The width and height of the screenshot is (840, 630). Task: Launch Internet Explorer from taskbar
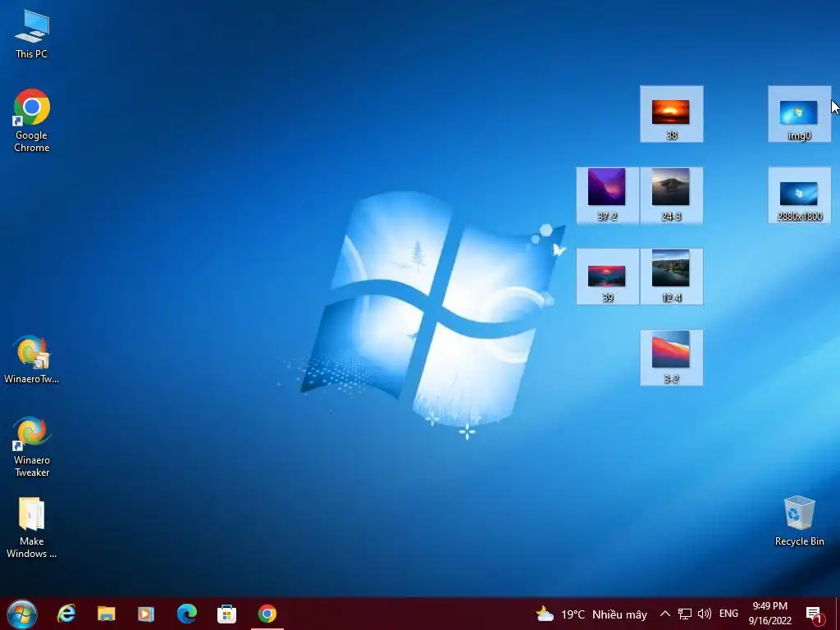tap(66, 614)
